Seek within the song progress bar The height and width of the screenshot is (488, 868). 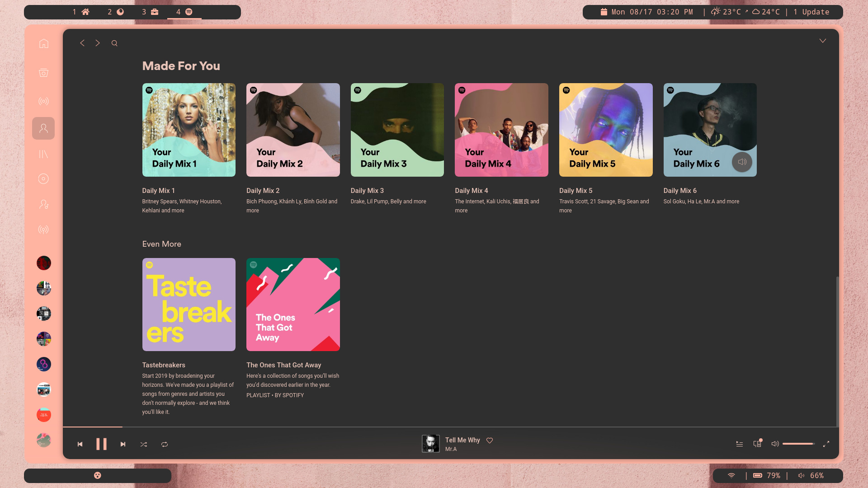(x=450, y=427)
